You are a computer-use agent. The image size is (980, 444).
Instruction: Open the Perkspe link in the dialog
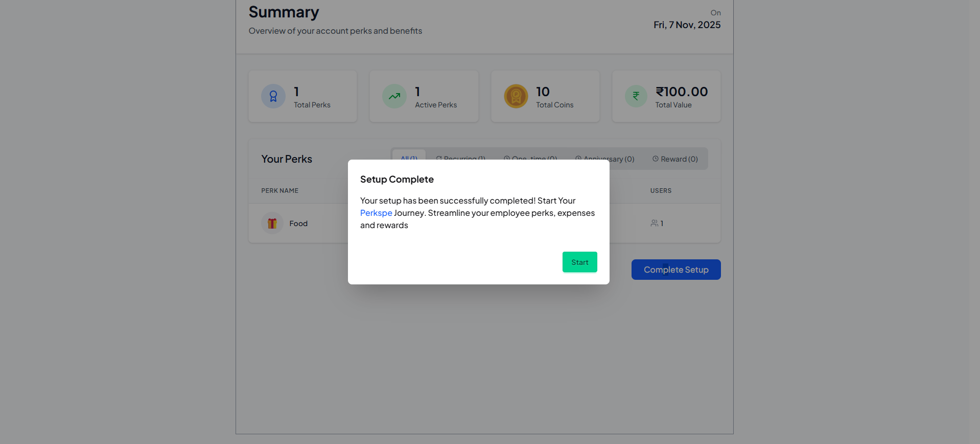[376, 213]
